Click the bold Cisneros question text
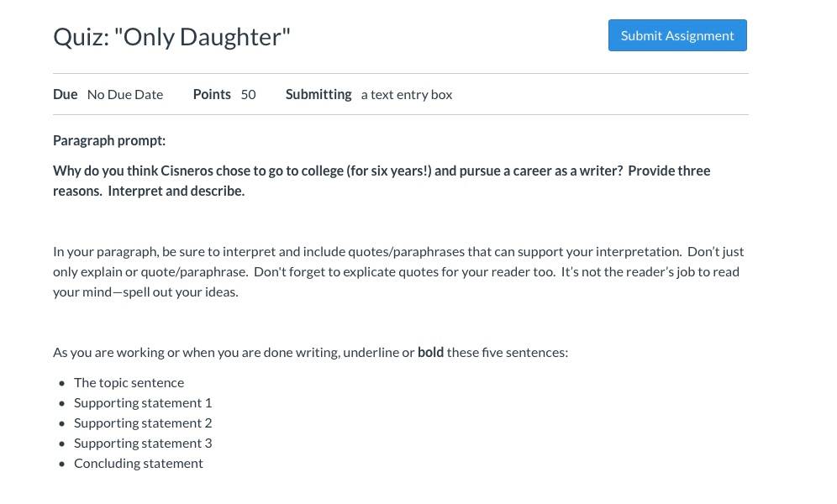Image resolution: width=837 pixels, height=504 pixels. [x=382, y=181]
